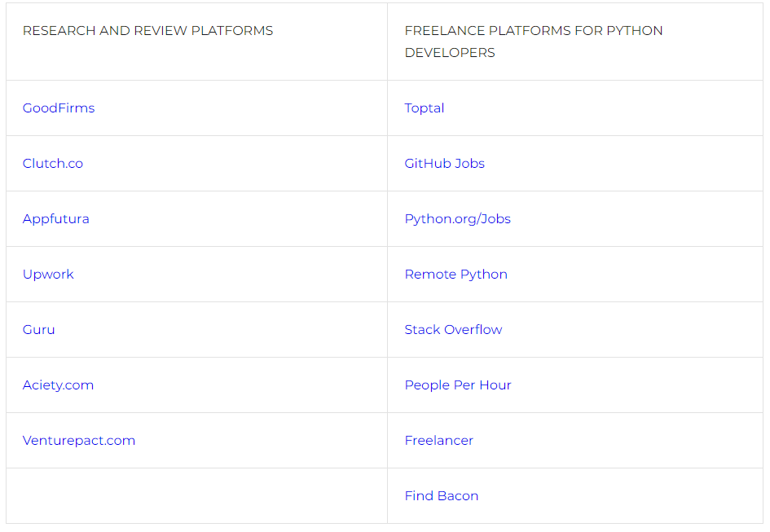Open the Aciety.com link

coord(58,385)
